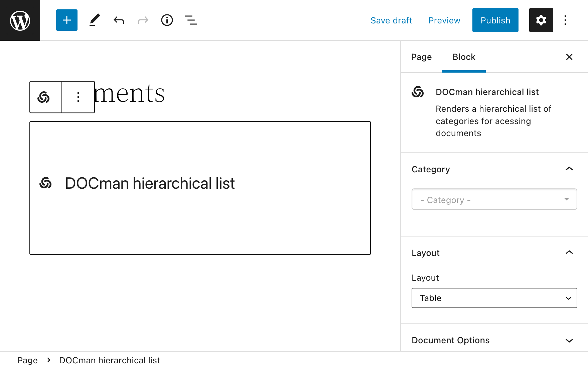Redo the last undone change
This screenshot has width=588, height=368.
point(143,20)
